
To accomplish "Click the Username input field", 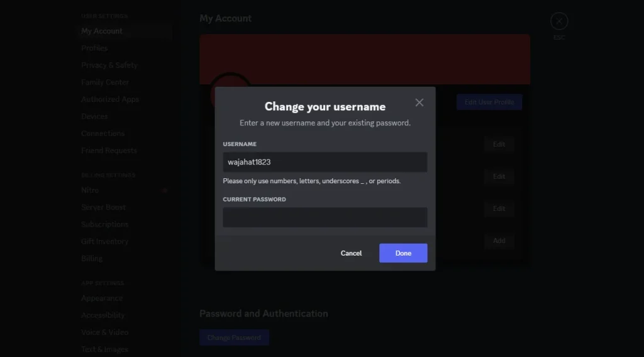I will point(325,162).
